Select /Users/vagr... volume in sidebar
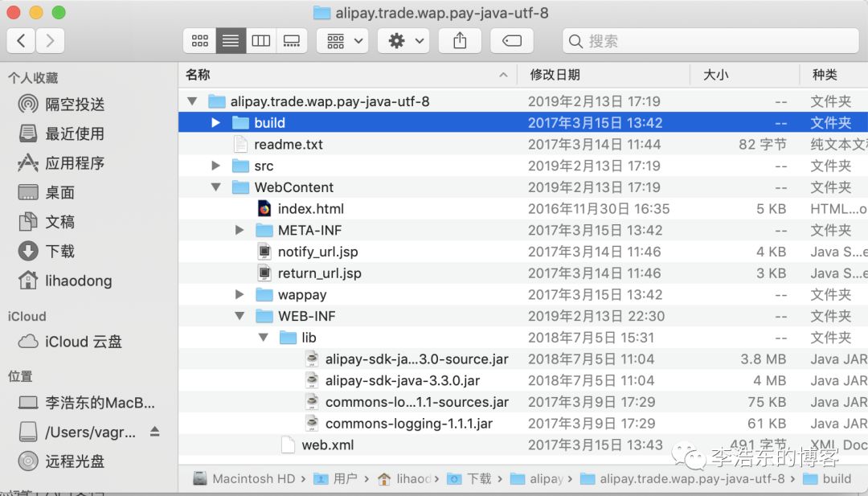 77,432
